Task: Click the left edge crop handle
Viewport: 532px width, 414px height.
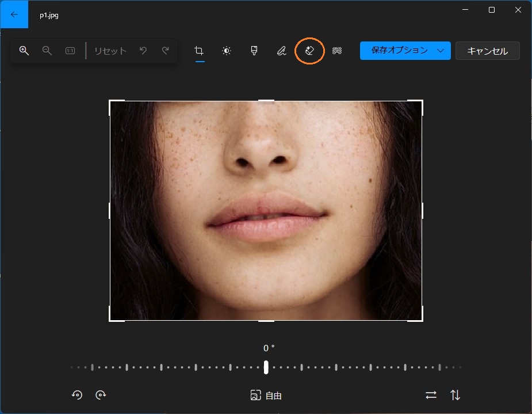Action: 110,211
